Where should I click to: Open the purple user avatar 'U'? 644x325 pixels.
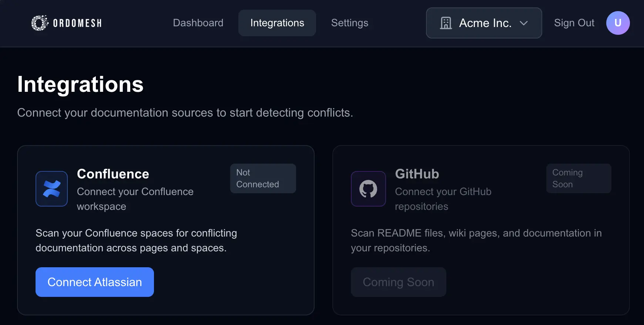click(618, 23)
